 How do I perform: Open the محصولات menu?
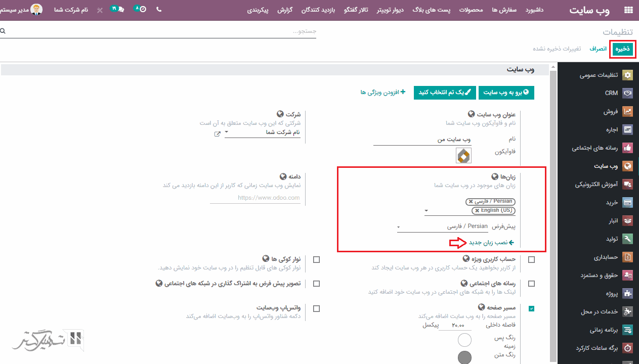pos(472,10)
